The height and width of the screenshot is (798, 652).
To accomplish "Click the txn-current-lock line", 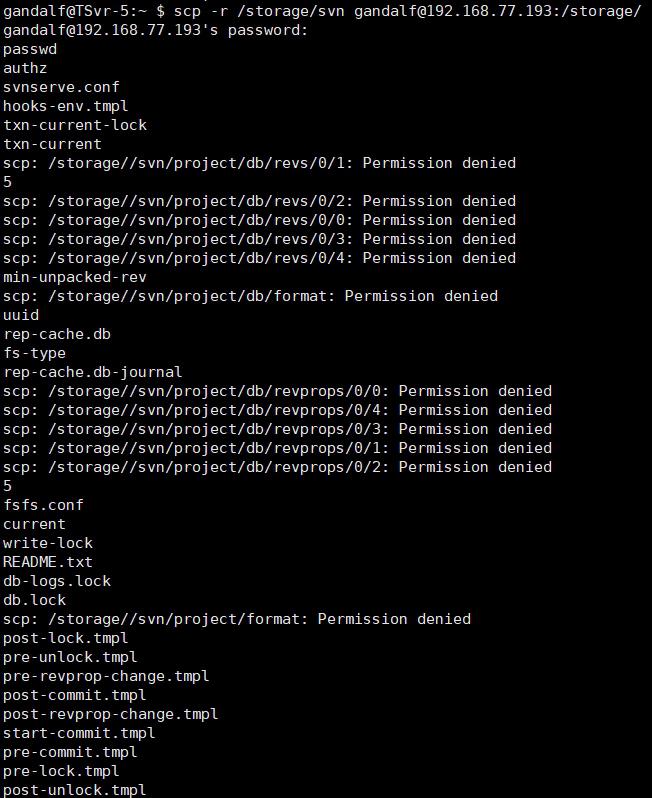I will (75, 125).
